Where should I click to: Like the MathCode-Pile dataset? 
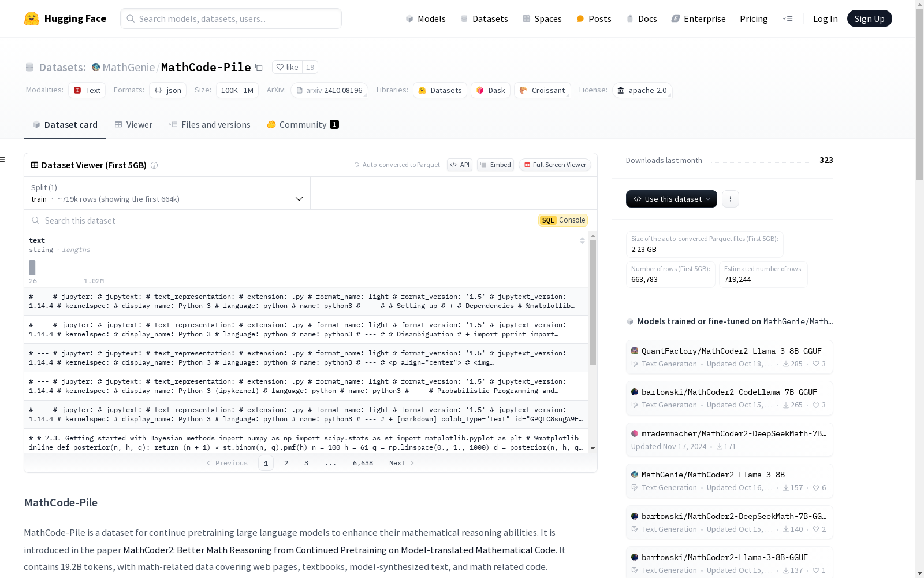coord(287,67)
